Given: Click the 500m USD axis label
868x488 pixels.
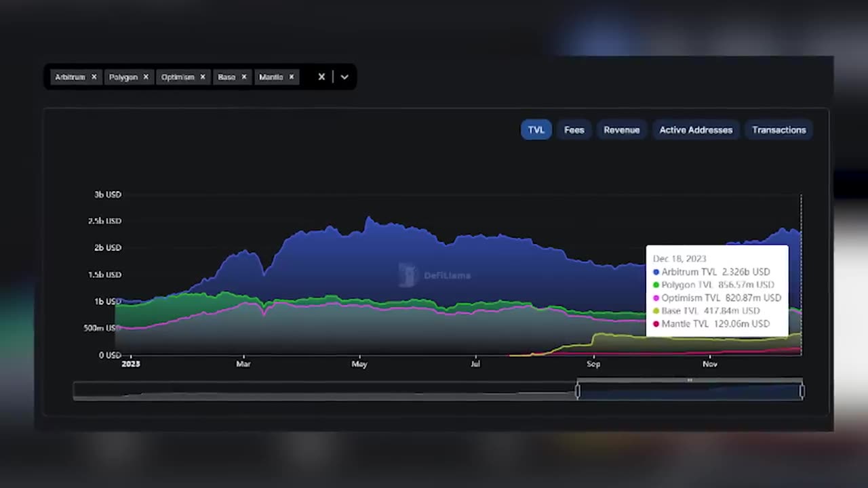Looking at the screenshot, I should (103, 328).
